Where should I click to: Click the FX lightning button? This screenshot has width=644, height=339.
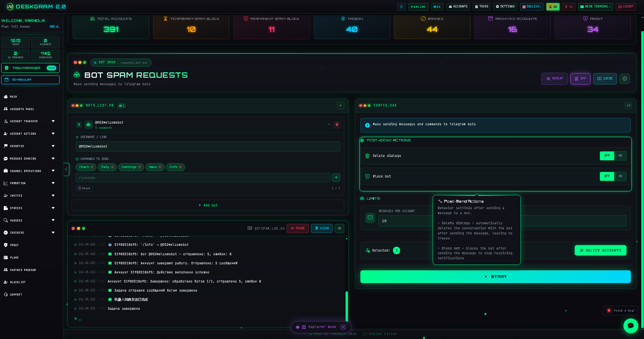click(x=569, y=6)
